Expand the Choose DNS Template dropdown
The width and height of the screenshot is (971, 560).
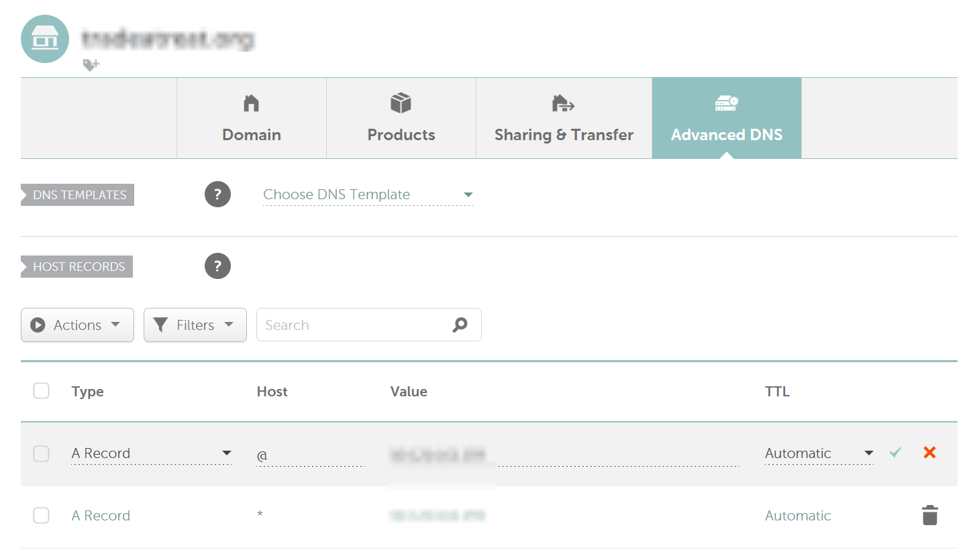[x=368, y=194]
